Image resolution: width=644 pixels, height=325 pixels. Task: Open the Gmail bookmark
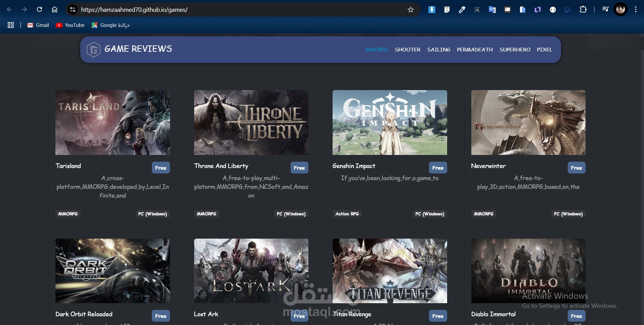[38, 25]
